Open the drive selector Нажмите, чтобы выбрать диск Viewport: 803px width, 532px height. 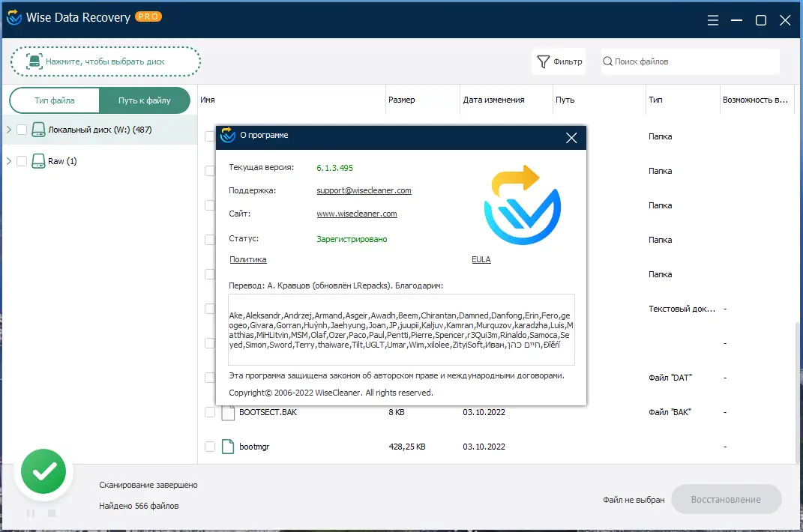pos(105,61)
